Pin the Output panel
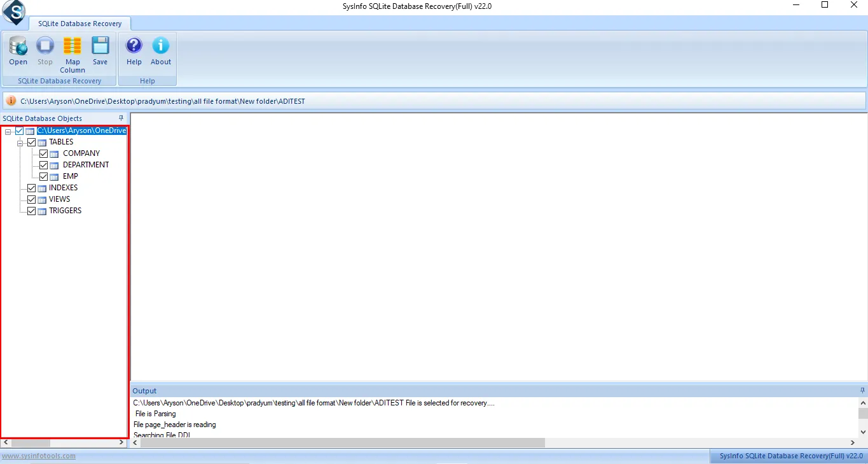The image size is (868, 464). [862, 390]
